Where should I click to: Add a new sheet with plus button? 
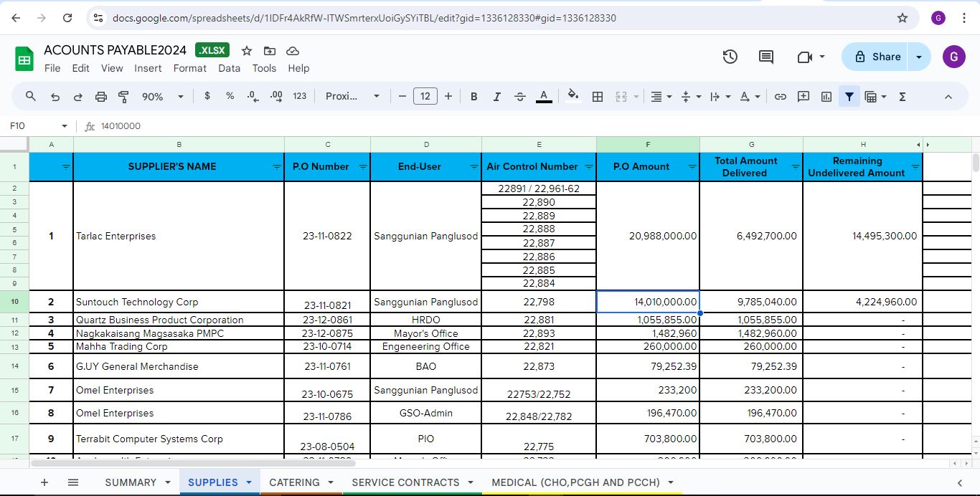[x=44, y=482]
